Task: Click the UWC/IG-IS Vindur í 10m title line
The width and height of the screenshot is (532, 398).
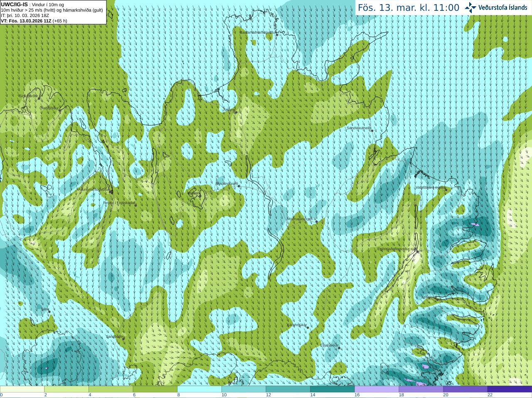Action: click(x=32, y=5)
